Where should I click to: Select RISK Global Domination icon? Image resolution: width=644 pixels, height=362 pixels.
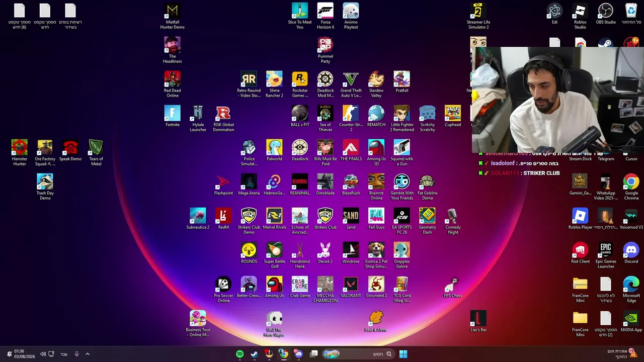[223, 119]
